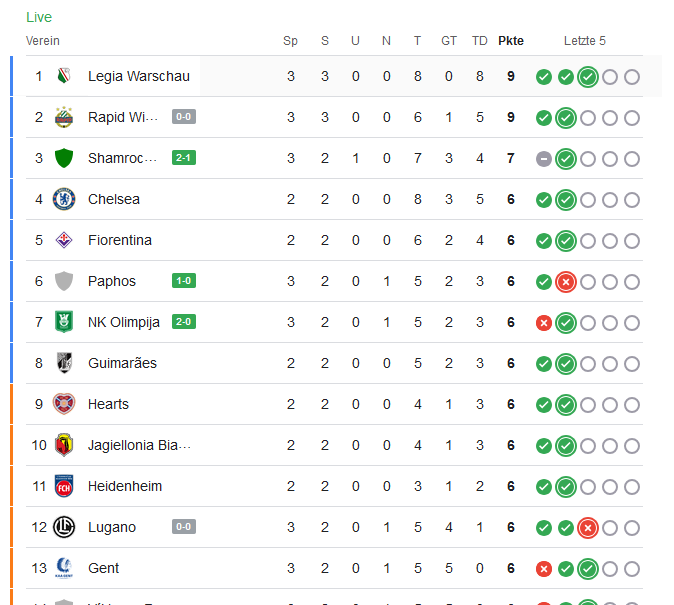Open NK Olimpija 2-0 score badge
Image resolution: width=674 pixels, height=605 pixels.
(184, 322)
